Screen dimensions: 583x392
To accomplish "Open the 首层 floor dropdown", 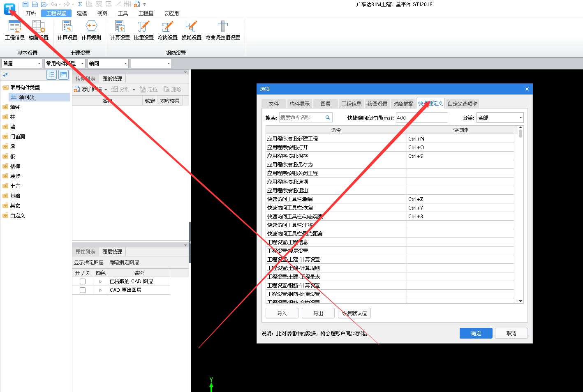I will coord(22,63).
